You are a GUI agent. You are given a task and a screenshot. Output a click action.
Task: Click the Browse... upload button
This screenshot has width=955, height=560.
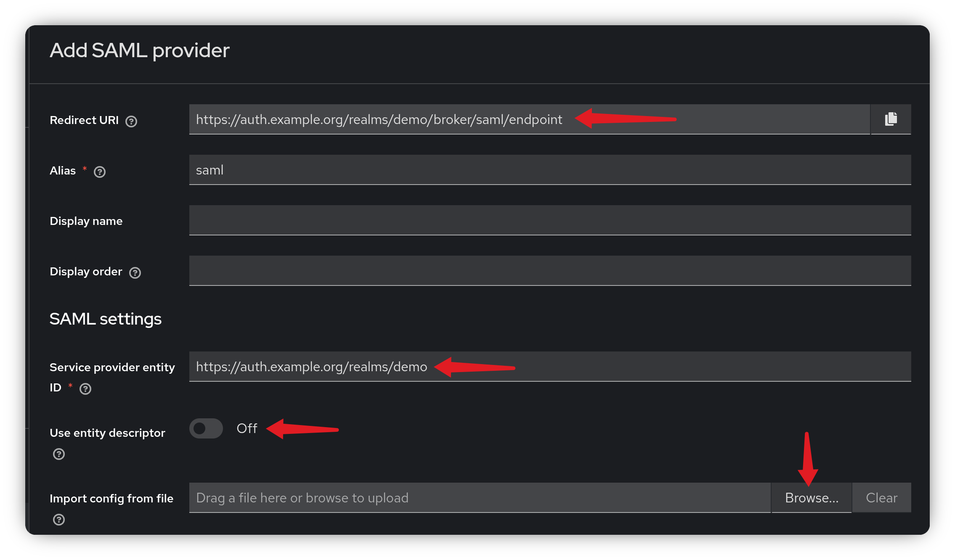pyautogui.click(x=812, y=498)
